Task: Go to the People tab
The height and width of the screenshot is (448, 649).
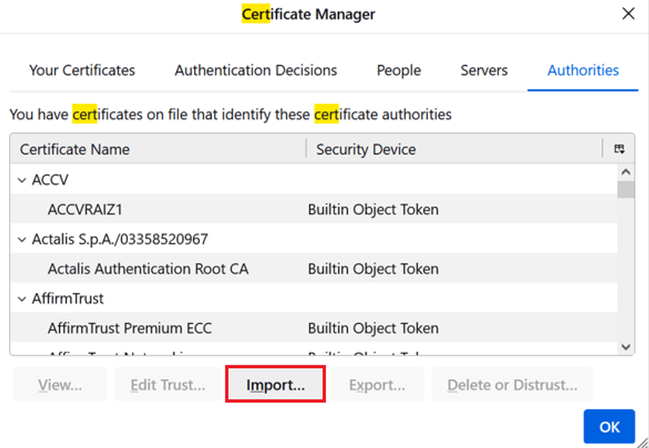Action: [398, 71]
